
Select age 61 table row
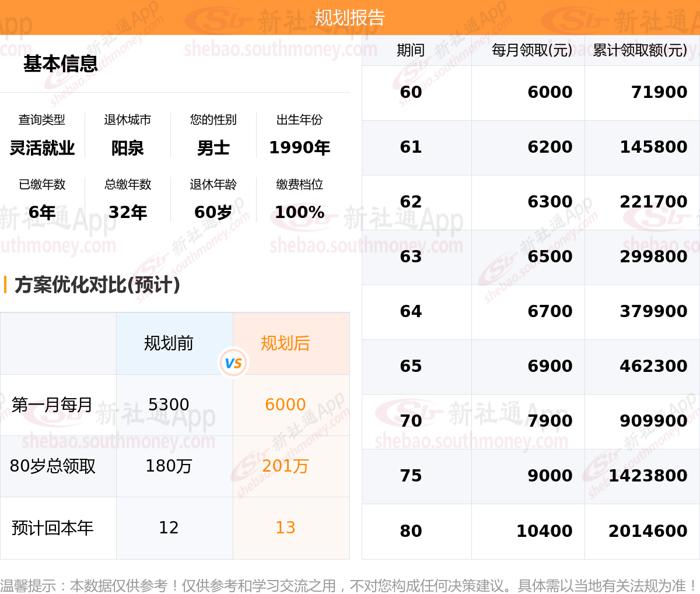pos(531,147)
